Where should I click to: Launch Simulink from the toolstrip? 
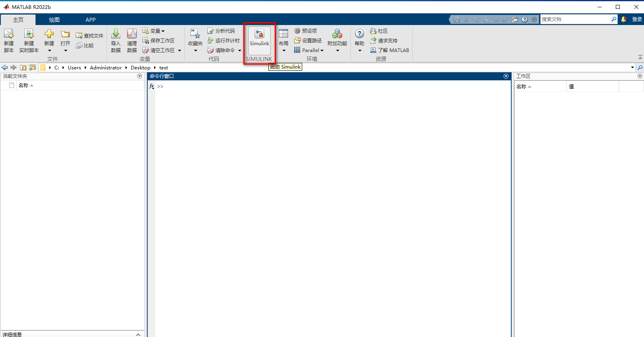coord(259,41)
